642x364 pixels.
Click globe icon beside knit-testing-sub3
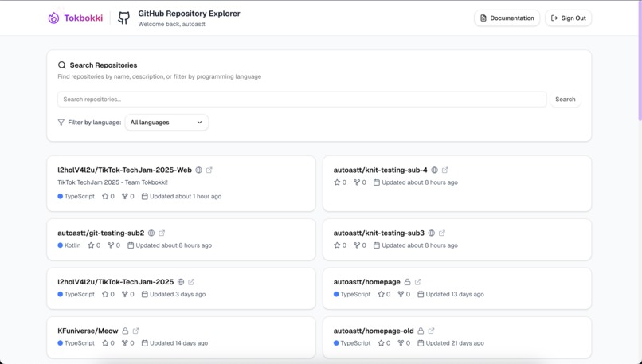pyautogui.click(x=431, y=233)
